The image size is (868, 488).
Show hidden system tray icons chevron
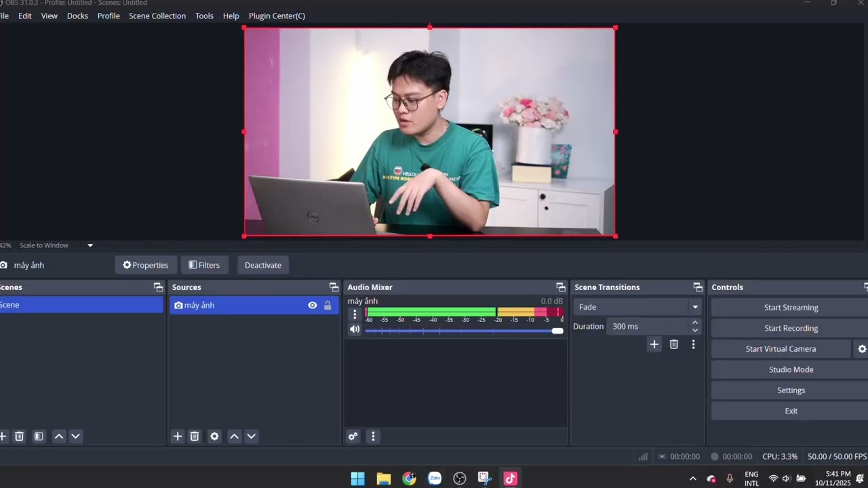[x=692, y=479]
